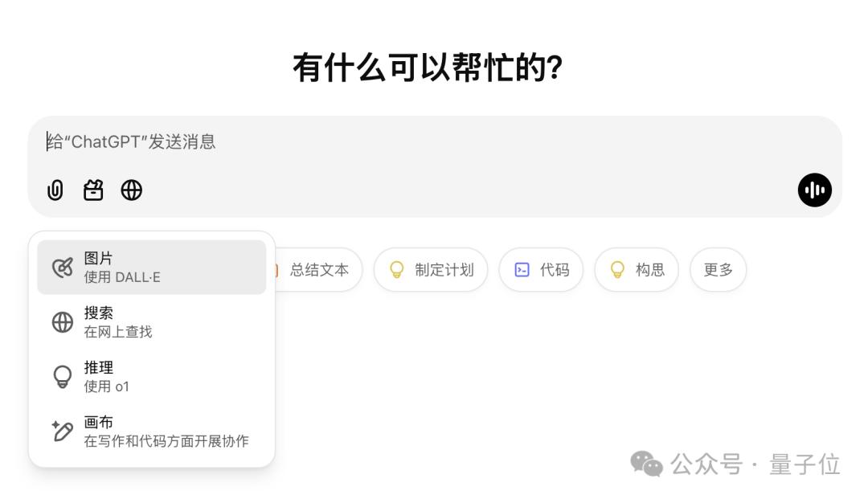Start voice mode with the black waveform button
The width and height of the screenshot is (868, 499).
[814, 190]
